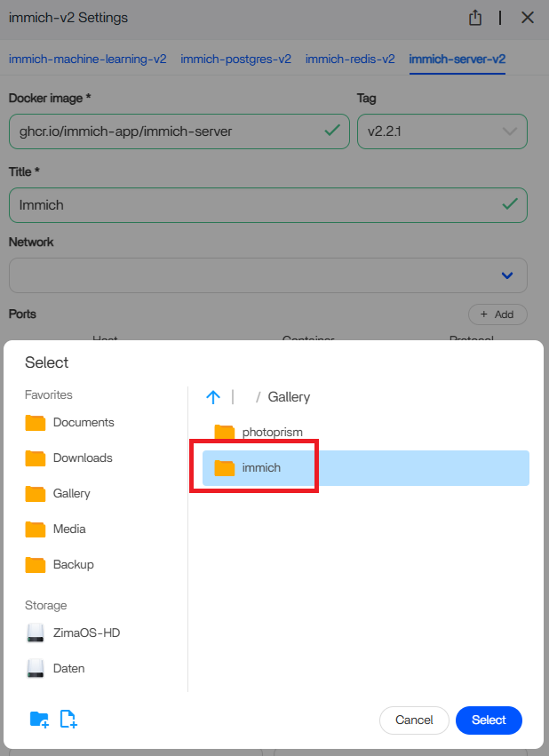This screenshot has width=549, height=756.
Task: Create new folder icon in dialog
Action: click(x=39, y=720)
